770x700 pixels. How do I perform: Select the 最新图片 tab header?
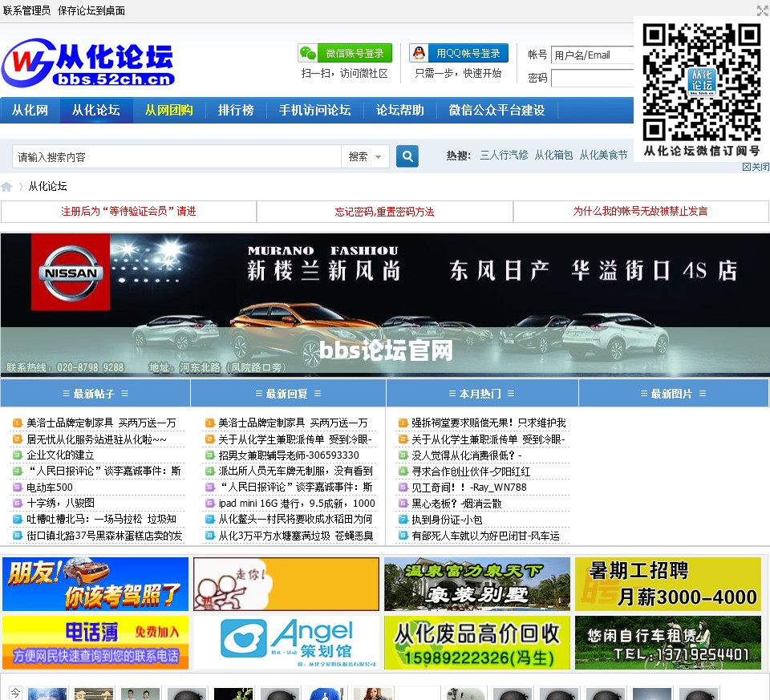[x=673, y=393]
